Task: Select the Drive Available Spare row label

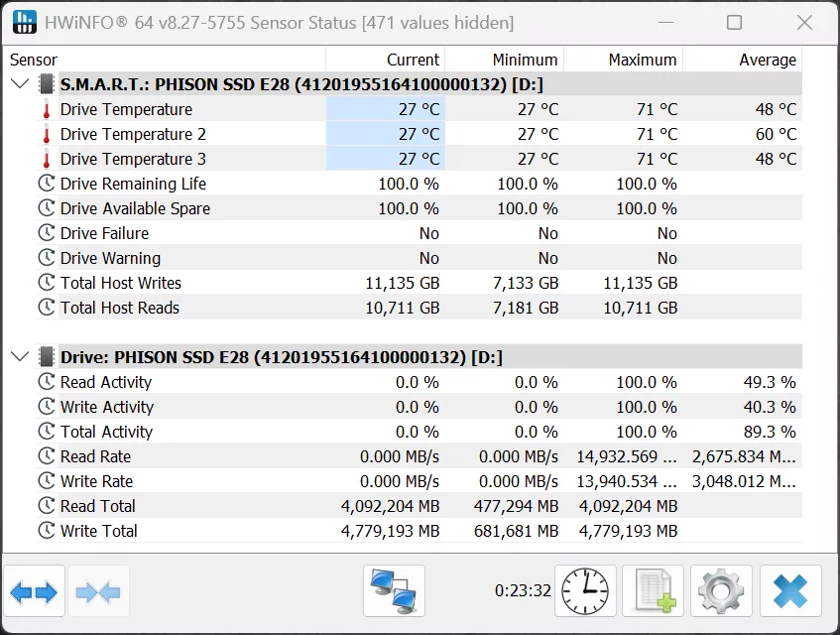Action: click(x=135, y=208)
